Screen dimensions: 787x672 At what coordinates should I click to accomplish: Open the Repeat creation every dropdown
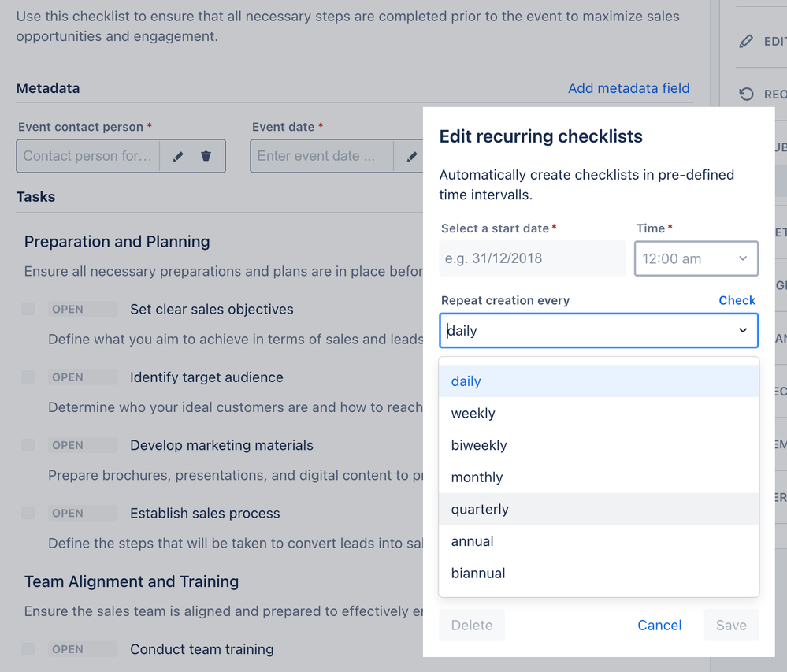[599, 330]
